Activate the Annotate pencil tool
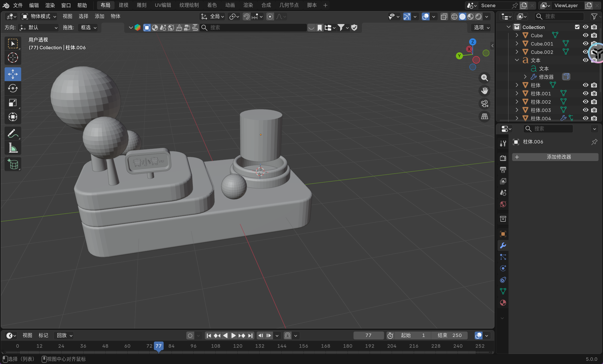603x364 pixels. tap(13, 133)
